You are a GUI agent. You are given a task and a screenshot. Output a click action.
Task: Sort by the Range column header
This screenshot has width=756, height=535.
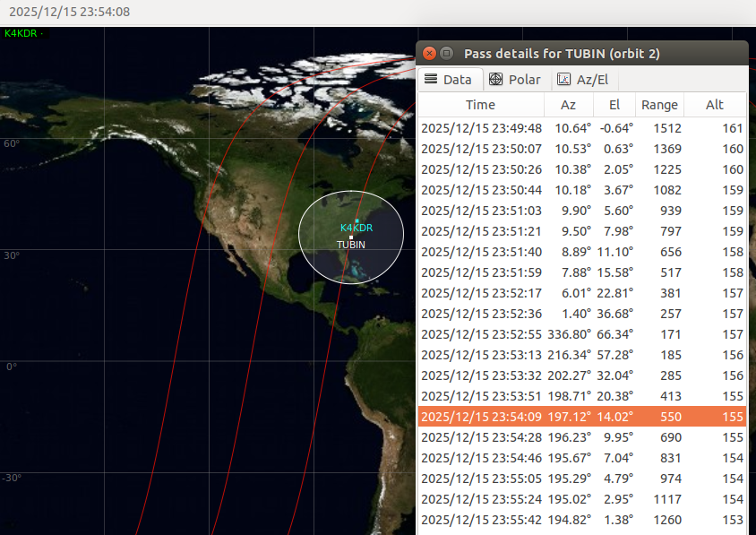(x=659, y=105)
